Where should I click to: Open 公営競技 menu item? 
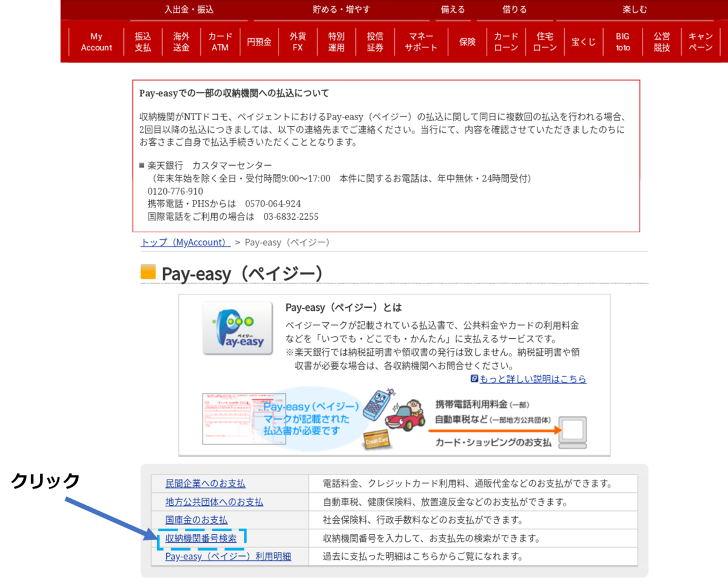[662, 42]
